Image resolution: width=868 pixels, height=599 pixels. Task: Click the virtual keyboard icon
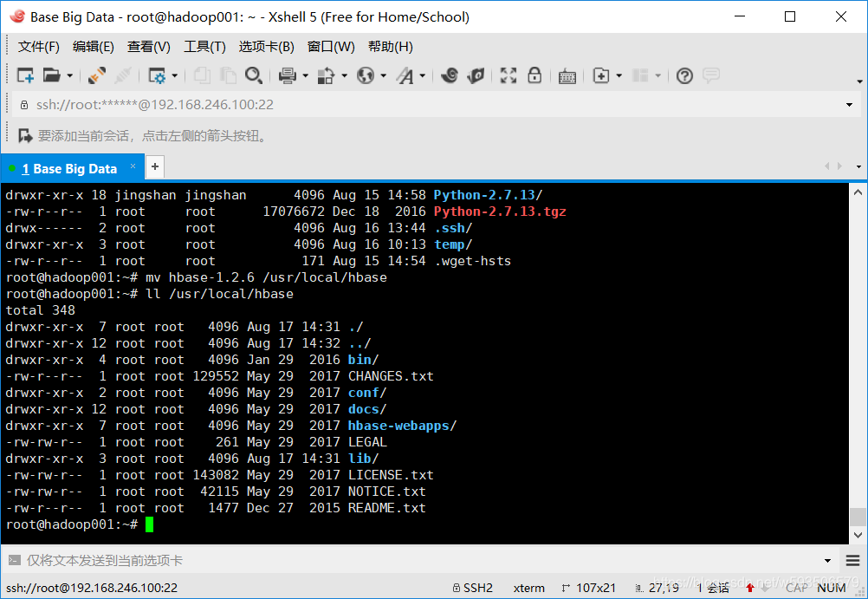click(567, 76)
